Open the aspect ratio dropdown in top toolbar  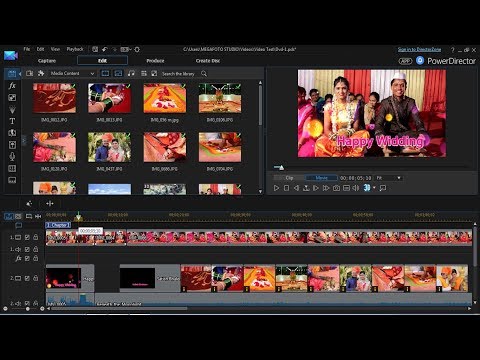coord(126,49)
